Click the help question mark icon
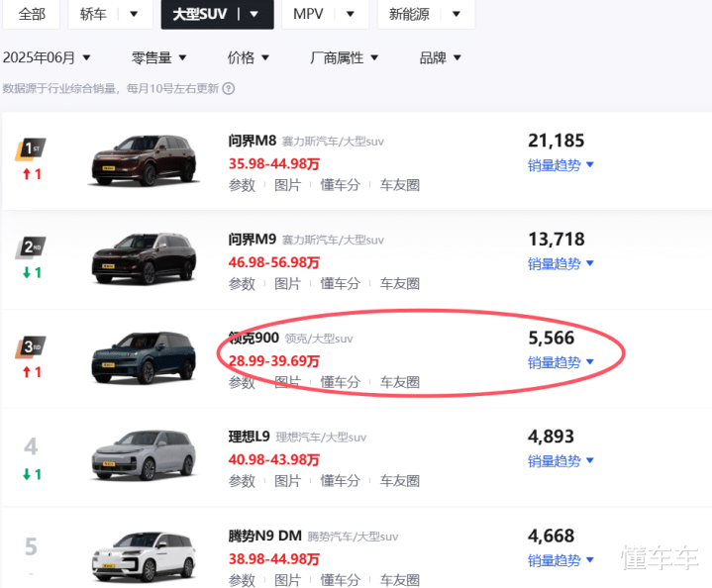The height and width of the screenshot is (588, 712). 229,88
